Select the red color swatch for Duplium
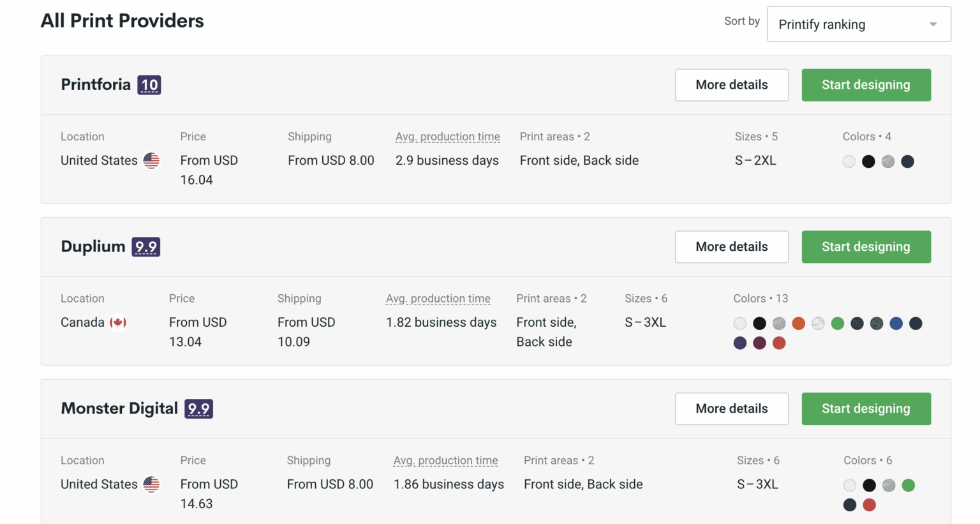 coord(779,343)
